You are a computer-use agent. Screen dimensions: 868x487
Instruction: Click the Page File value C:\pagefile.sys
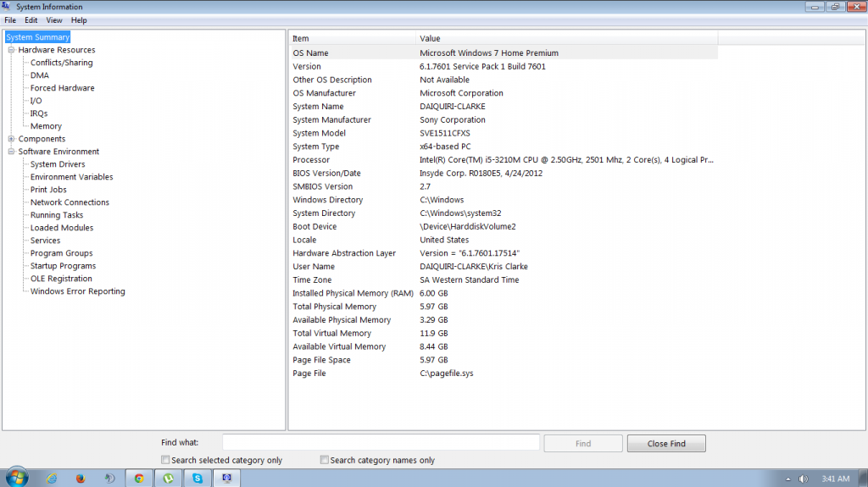pos(446,374)
